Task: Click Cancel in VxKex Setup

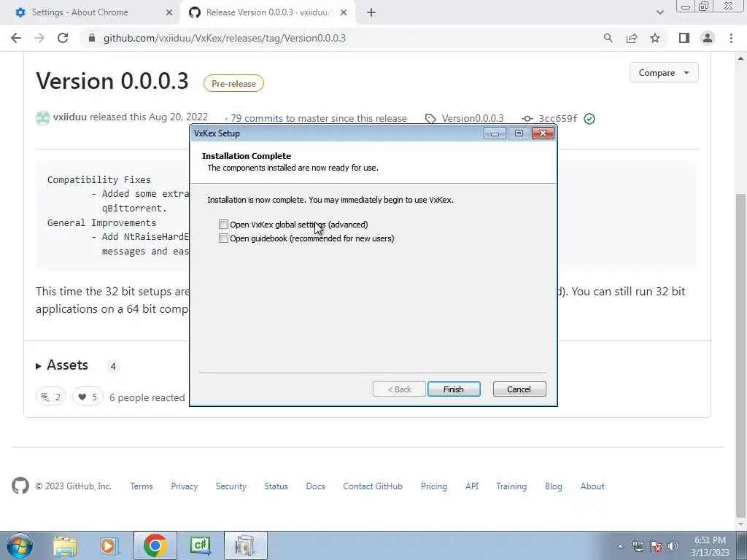Action: pyautogui.click(x=519, y=389)
